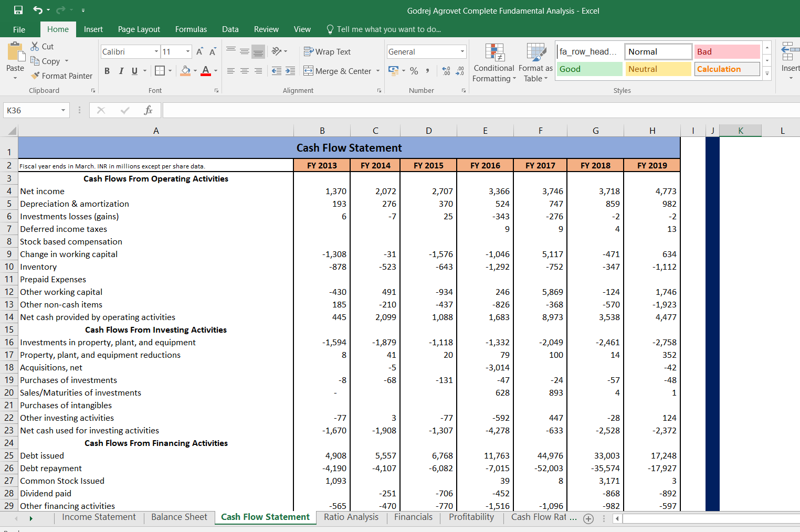
Task: Toggle italic formatting
Action: pyautogui.click(x=121, y=71)
